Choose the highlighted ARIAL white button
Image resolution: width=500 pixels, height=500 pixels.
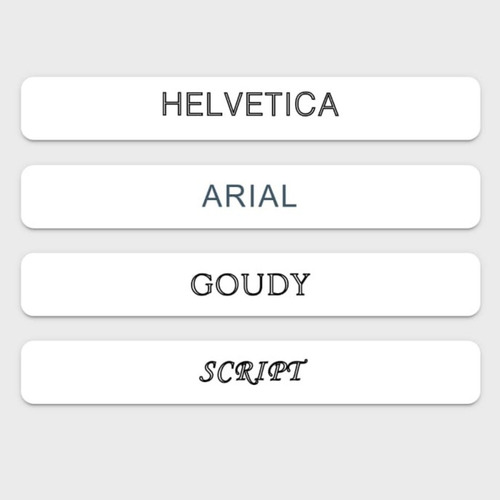[250, 196]
